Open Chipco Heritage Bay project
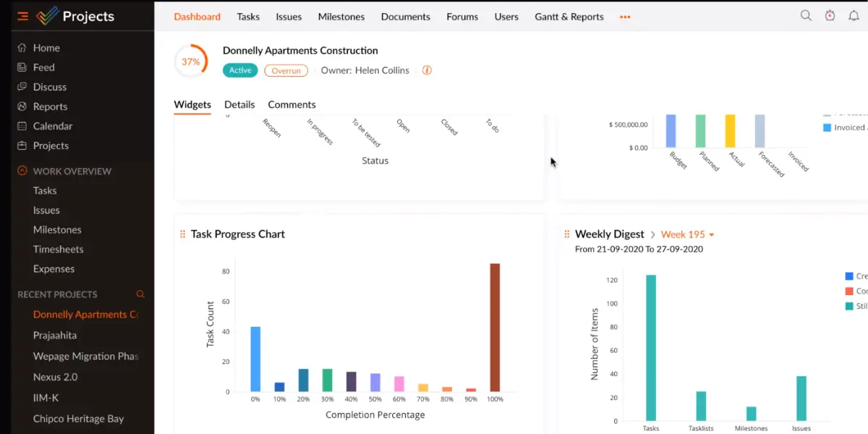 (78, 419)
